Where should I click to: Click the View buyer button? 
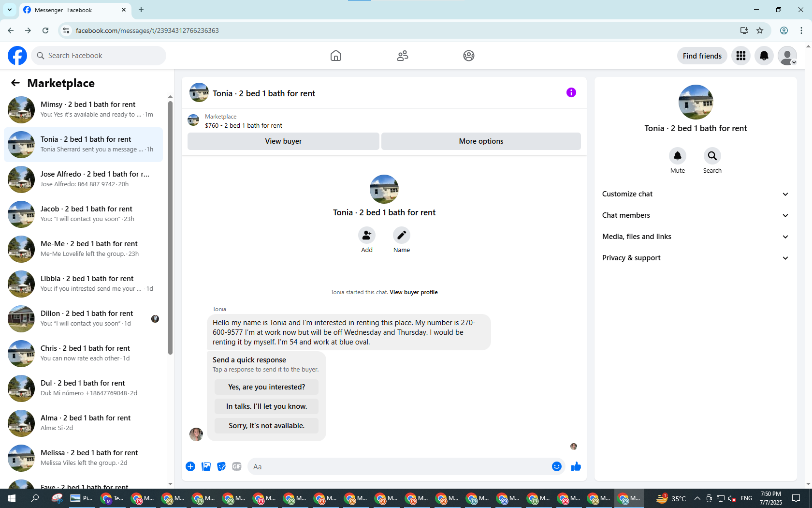pyautogui.click(x=283, y=141)
